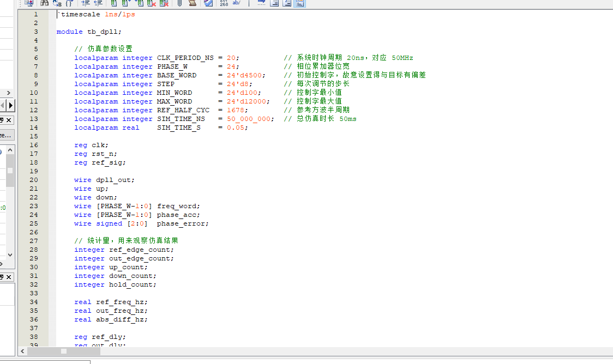Viewport: 613px width, 364px height.
Task: Click 'integer ref_edge_count;' line
Action: click(124, 250)
